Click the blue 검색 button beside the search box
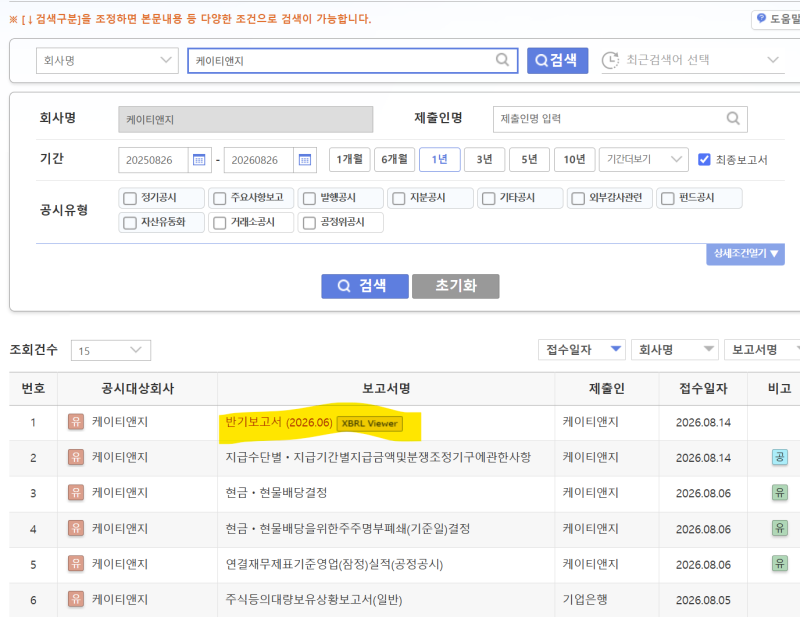 (x=557, y=60)
